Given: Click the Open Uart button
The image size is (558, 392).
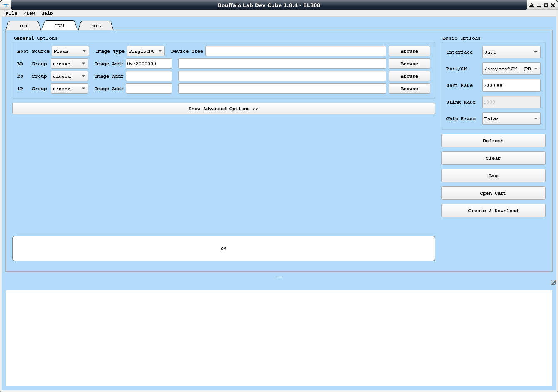Looking at the screenshot, I should click(493, 193).
